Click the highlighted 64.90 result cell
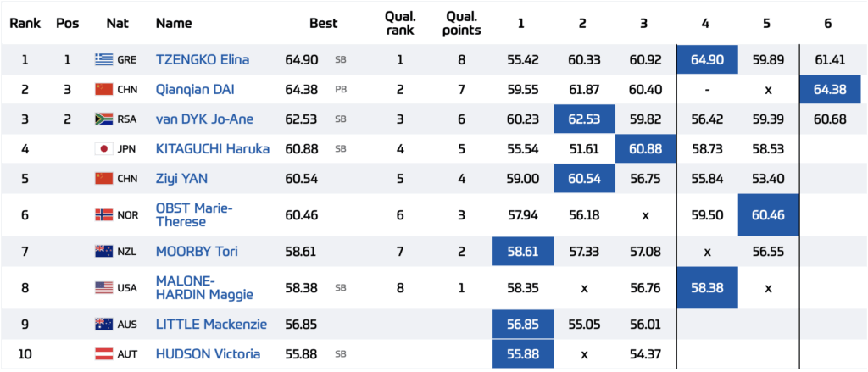This screenshot has width=868, height=372. [x=707, y=60]
